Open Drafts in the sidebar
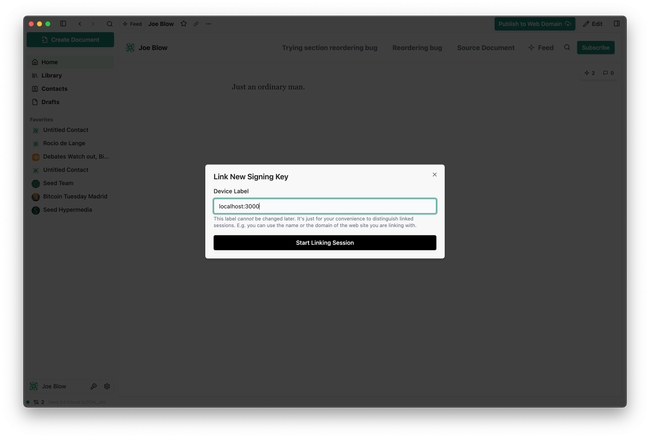 point(51,101)
